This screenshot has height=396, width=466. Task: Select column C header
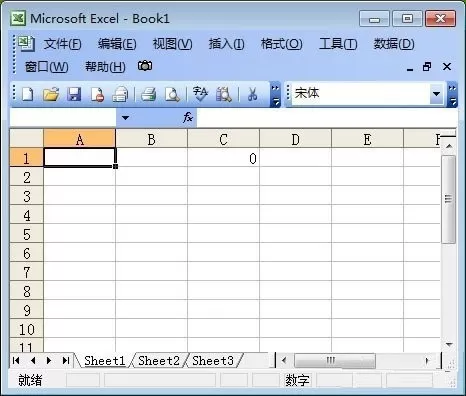[223, 139]
